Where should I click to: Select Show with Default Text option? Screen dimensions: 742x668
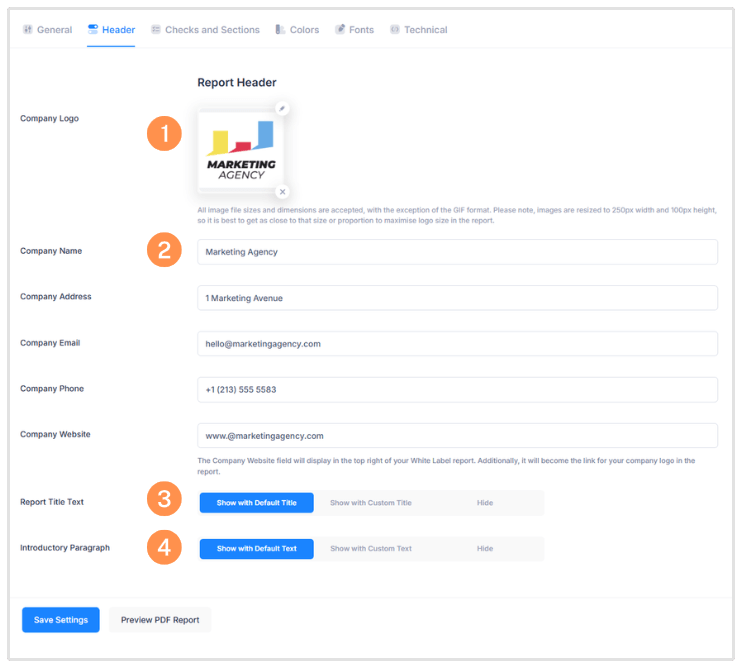(x=257, y=549)
